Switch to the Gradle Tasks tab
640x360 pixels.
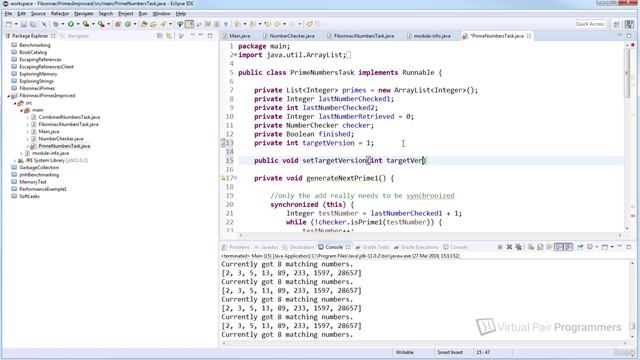pyautogui.click(x=372, y=247)
